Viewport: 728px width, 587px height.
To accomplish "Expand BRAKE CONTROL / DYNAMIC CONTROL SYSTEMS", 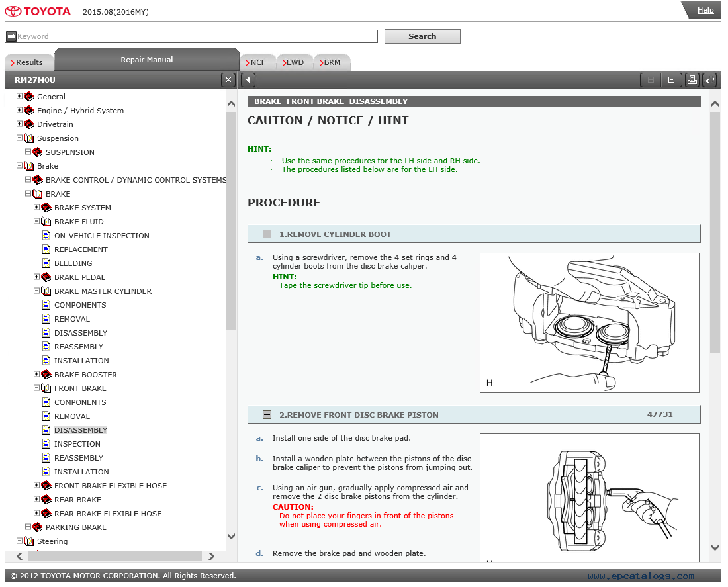I will pos(28,179).
